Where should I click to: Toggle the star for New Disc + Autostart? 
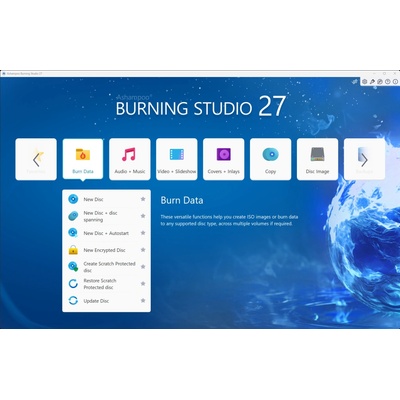[143, 233]
